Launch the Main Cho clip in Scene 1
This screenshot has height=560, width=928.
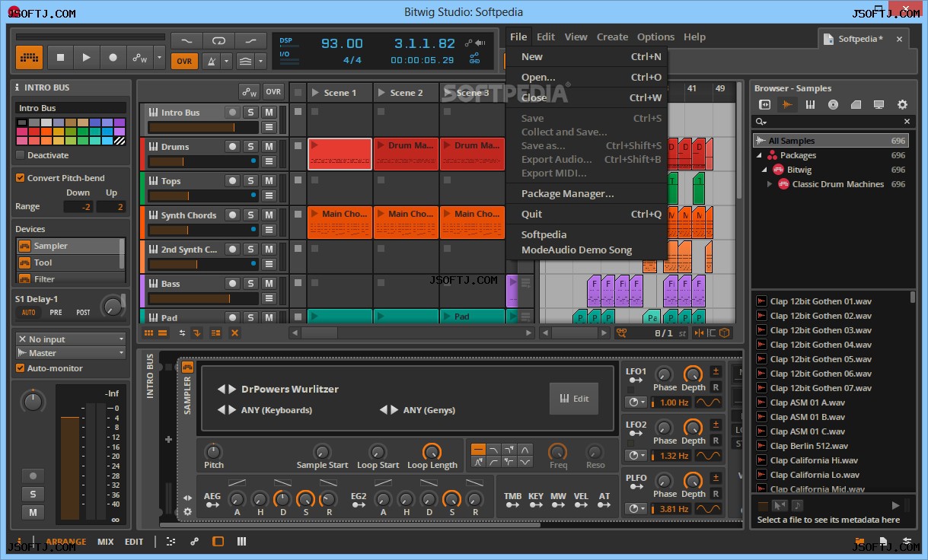point(340,223)
